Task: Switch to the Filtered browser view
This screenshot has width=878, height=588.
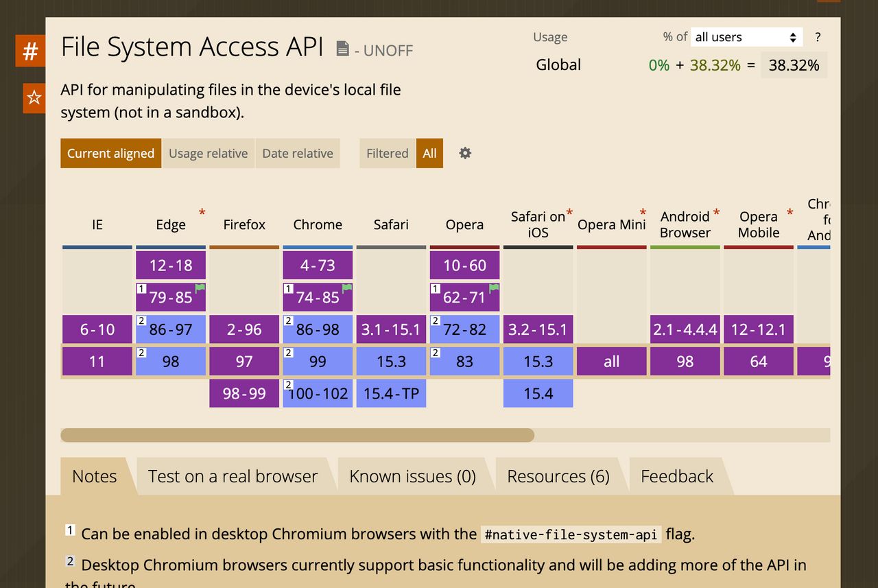Action: tap(387, 153)
